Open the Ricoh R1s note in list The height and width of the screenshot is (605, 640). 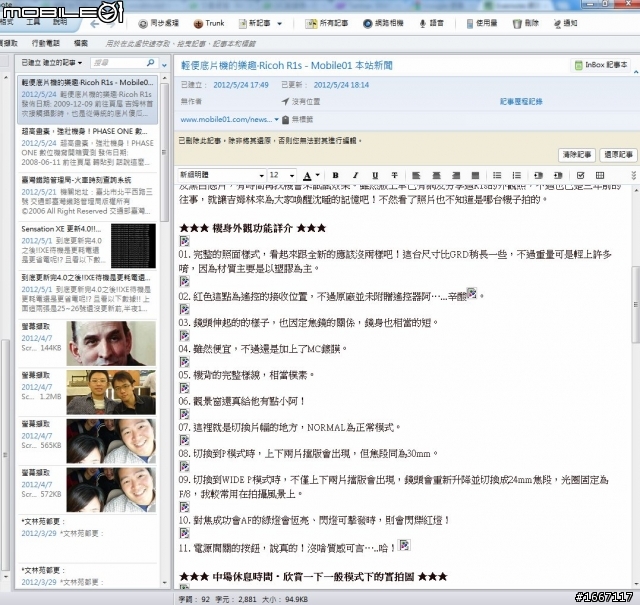(87, 100)
